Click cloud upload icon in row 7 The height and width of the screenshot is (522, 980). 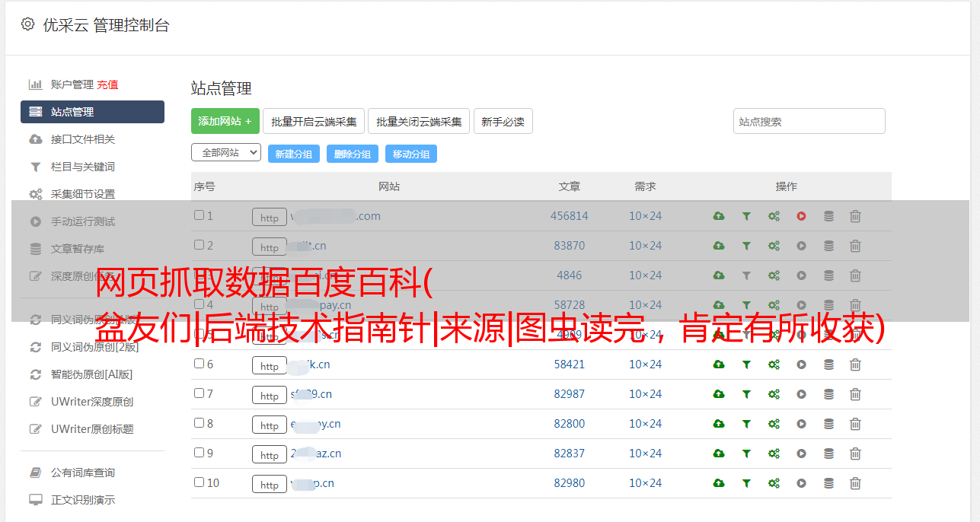pyautogui.click(x=719, y=394)
